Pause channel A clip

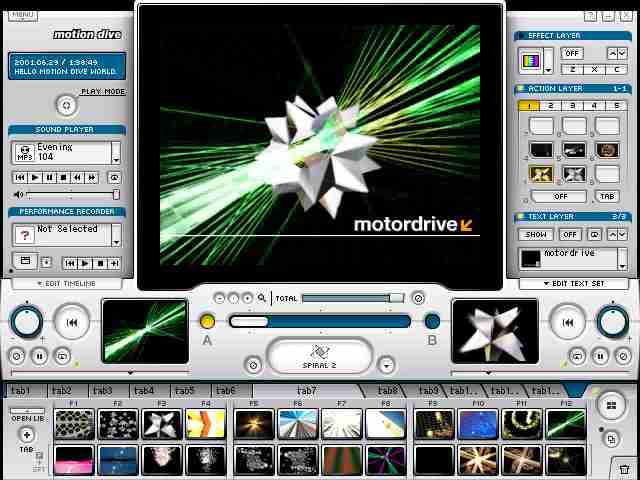40,356
